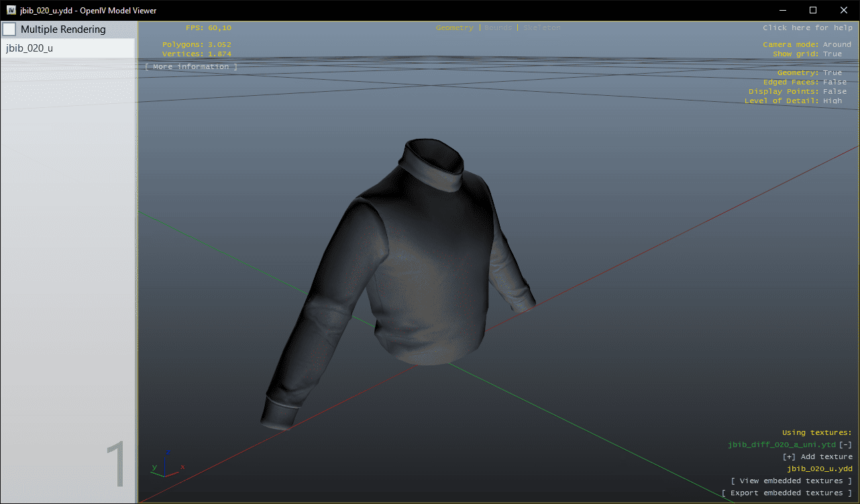Click View embedded textures
This screenshot has height=504, width=860.
(x=791, y=481)
